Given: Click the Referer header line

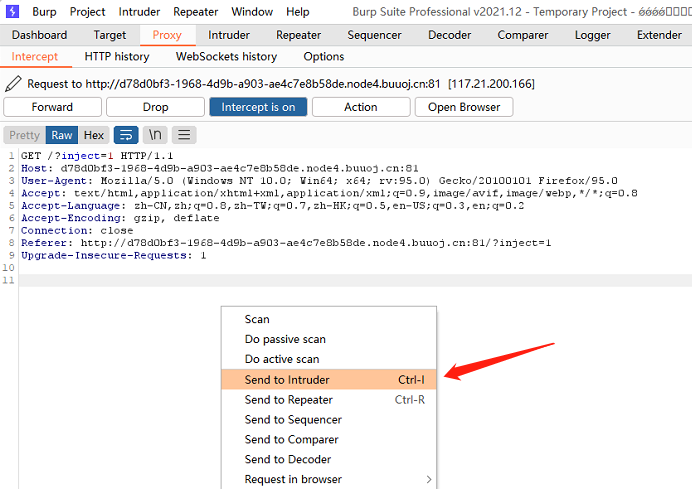Looking at the screenshot, I should pos(286,243).
